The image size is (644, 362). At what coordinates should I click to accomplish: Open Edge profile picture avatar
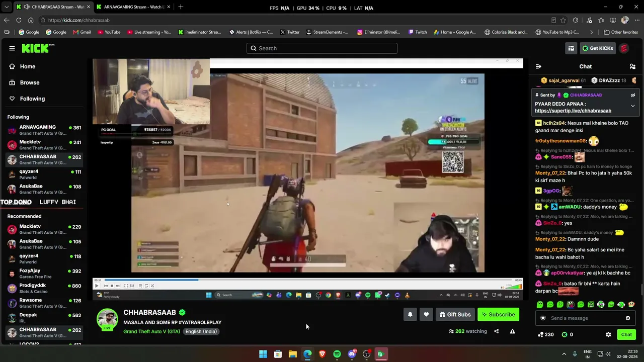coord(625,20)
